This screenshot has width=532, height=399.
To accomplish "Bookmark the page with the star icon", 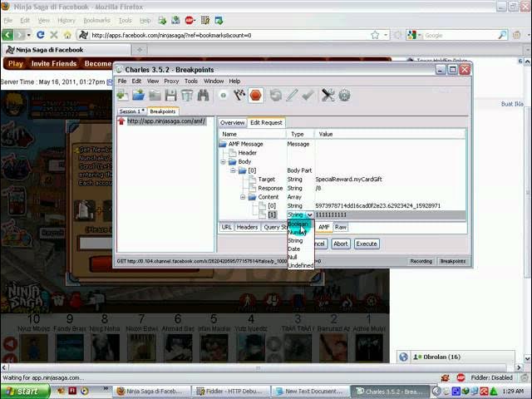I will point(375,35).
